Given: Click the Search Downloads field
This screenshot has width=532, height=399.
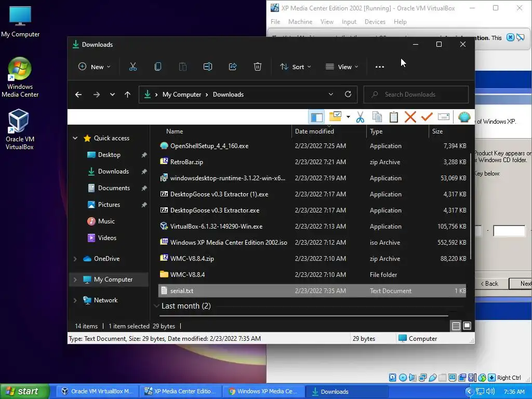Looking at the screenshot, I should tap(416, 95).
